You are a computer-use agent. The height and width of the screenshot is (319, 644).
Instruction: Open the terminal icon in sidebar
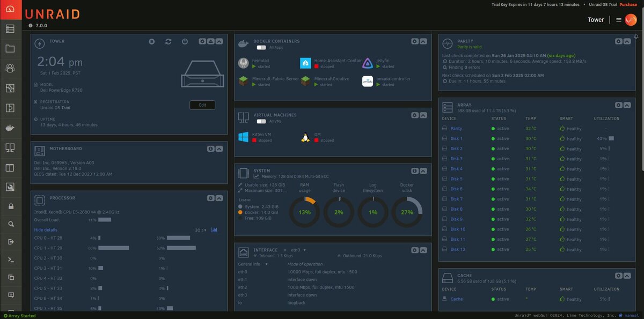pos(11,259)
